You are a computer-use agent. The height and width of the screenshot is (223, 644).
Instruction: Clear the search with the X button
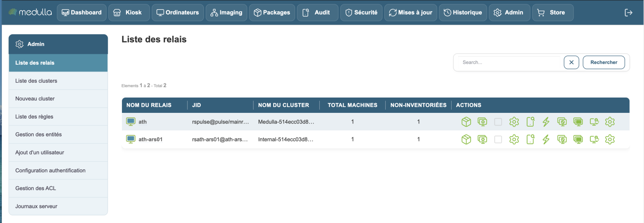point(571,62)
